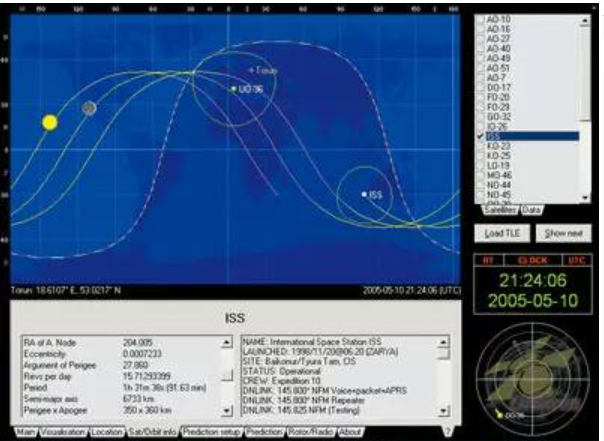Screen dimensions: 604x441
Task: Click the radar polar sky view
Action: [533, 379]
